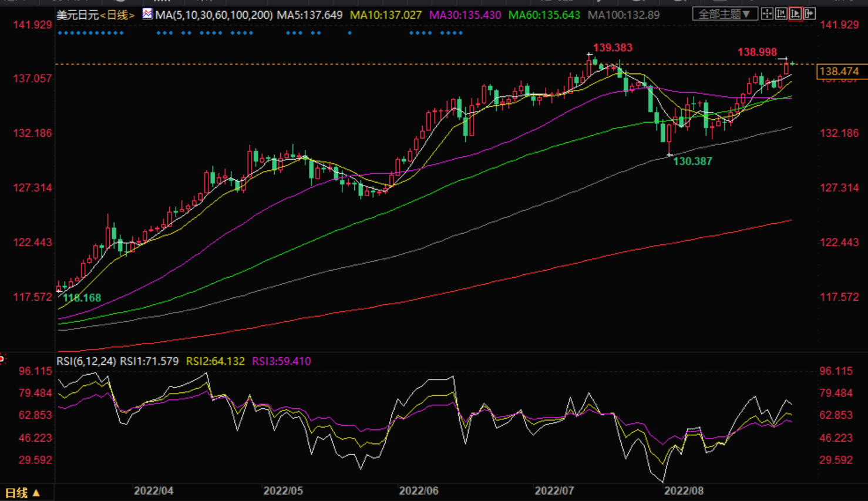Image resolution: width=868 pixels, height=501 pixels.
Task: Click the 130.387 low price label
Action: 692,161
